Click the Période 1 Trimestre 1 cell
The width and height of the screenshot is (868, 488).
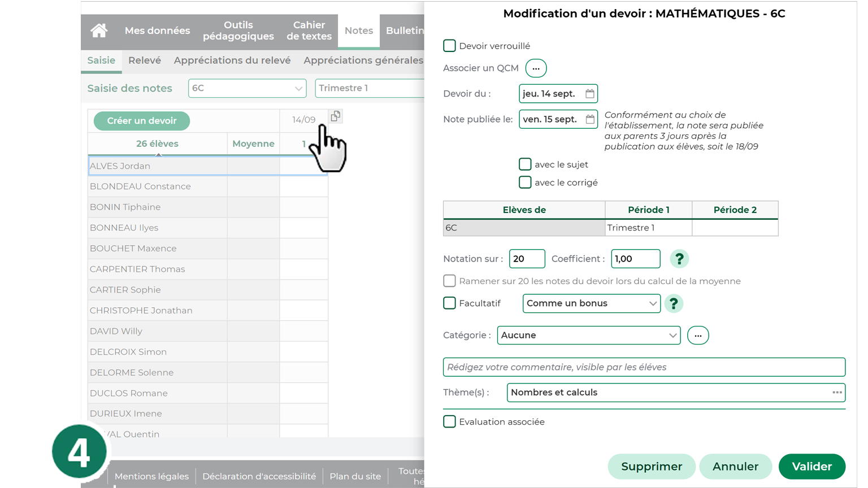click(649, 228)
